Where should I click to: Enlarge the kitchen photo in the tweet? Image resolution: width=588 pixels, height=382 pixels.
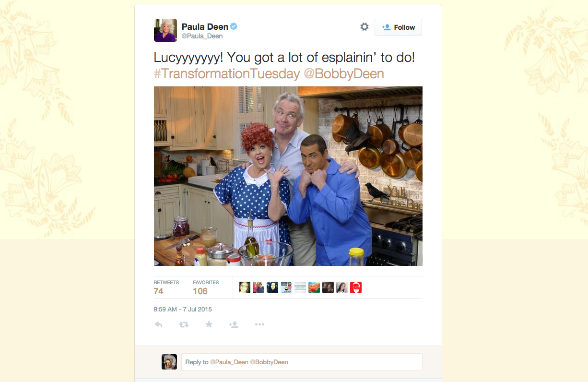288,176
